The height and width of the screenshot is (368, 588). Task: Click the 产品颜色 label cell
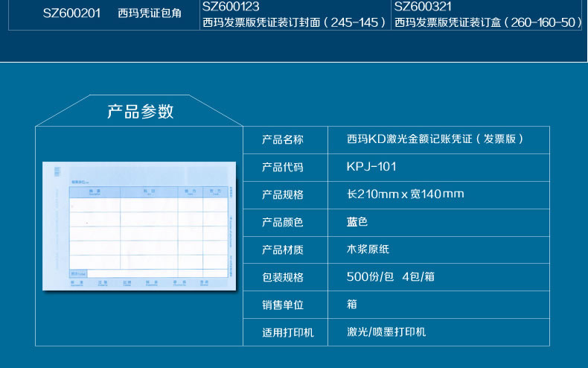[285, 223]
